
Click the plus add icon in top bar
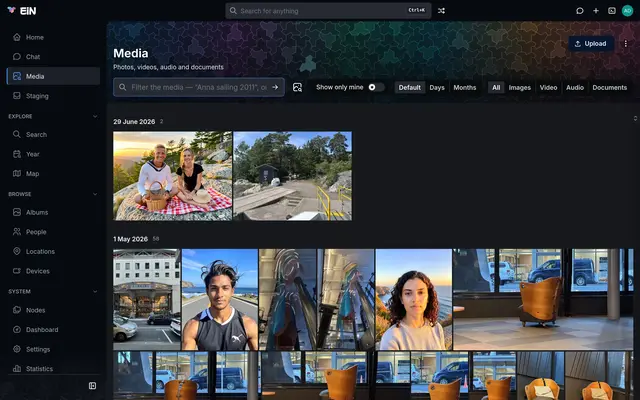coord(596,11)
